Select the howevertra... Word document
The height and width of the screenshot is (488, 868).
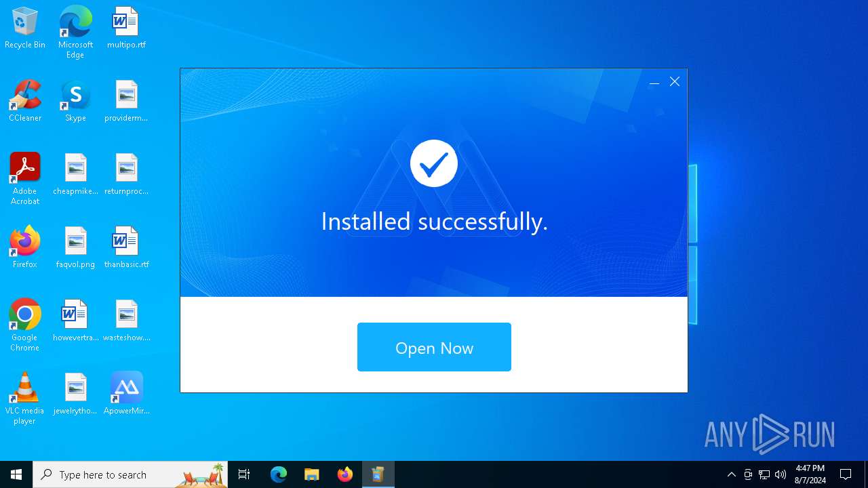coord(75,321)
